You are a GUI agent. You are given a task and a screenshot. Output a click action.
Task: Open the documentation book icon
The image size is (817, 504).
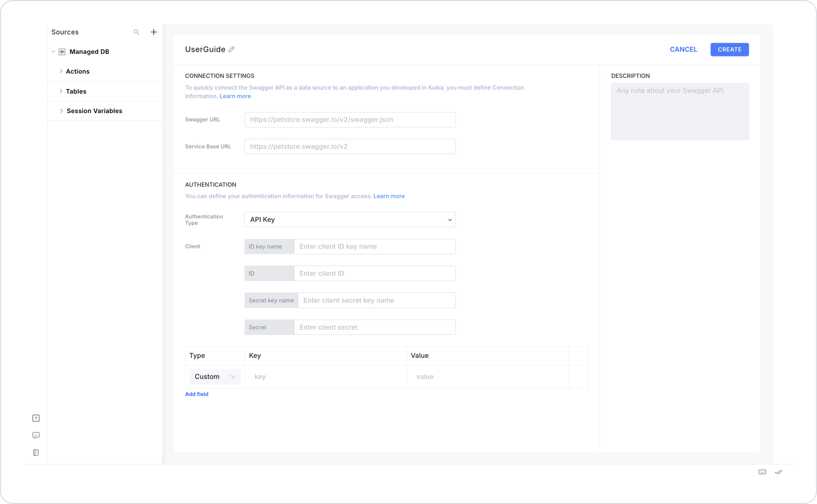click(x=36, y=453)
